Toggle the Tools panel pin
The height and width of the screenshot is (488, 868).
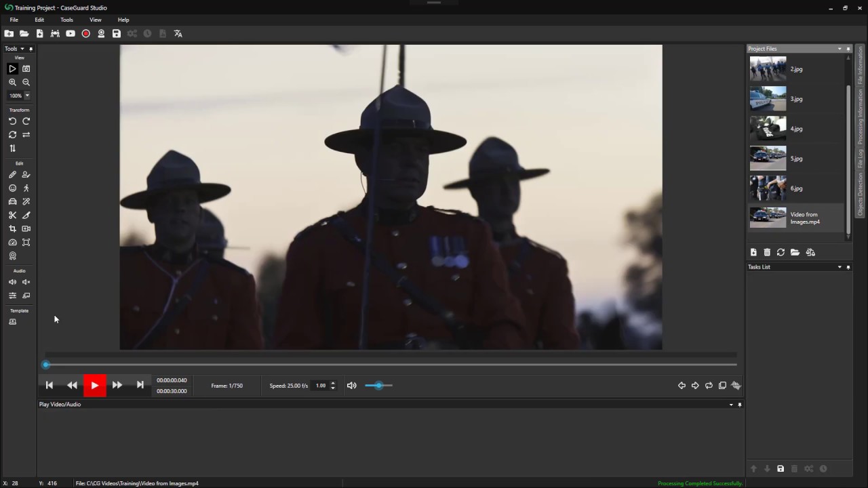(31, 49)
